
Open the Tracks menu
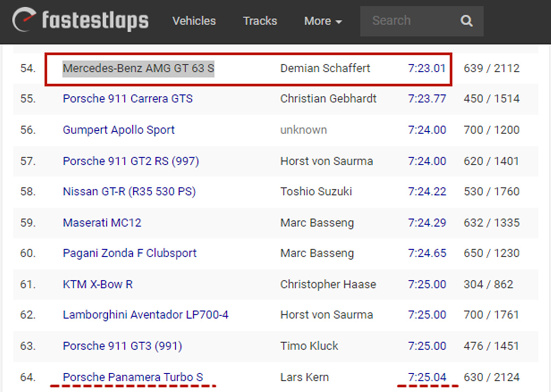tap(260, 21)
